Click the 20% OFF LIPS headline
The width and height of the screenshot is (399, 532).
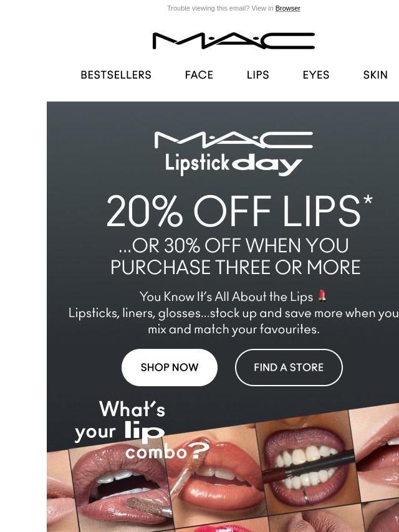point(239,211)
